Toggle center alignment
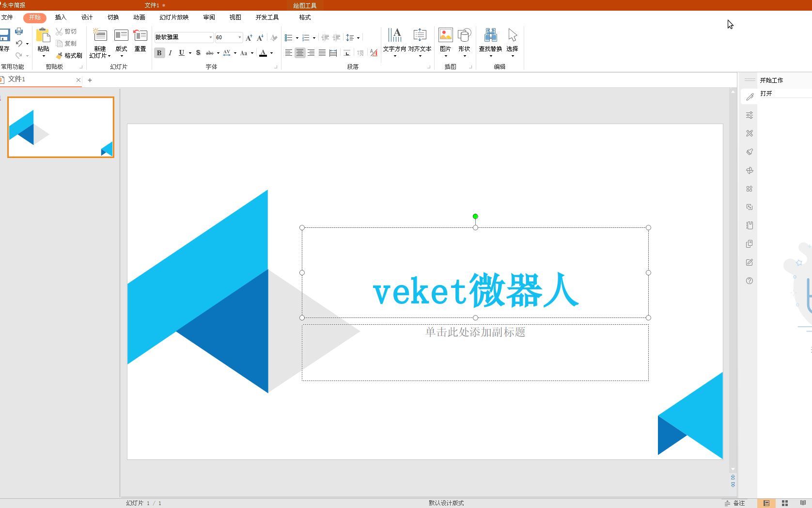Viewport: 812px width, 508px height. click(300, 53)
